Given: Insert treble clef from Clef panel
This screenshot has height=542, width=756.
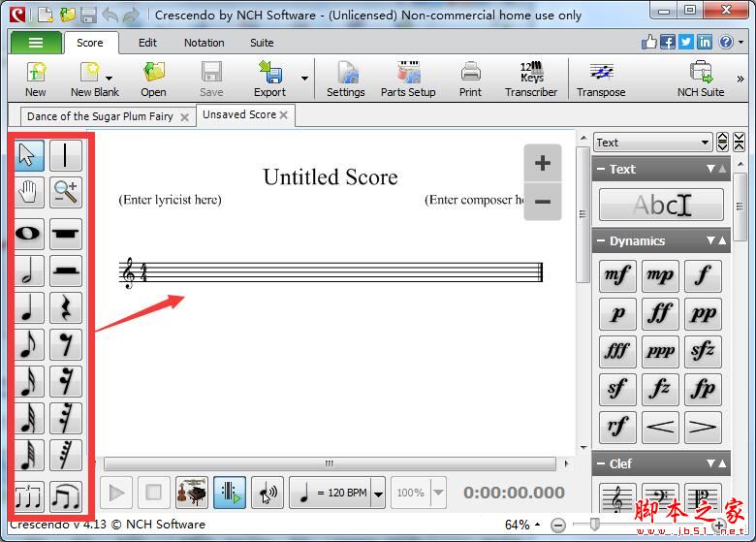Looking at the screenshot, I should pos(617,497).
